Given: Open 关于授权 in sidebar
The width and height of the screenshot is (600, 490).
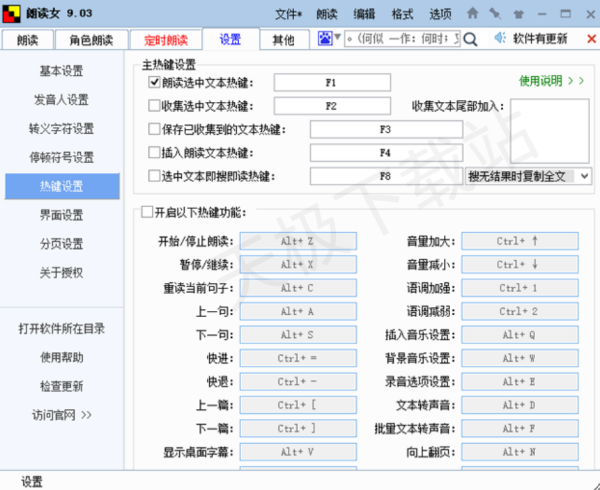Looking at the screenshot, I should [62, 273].
